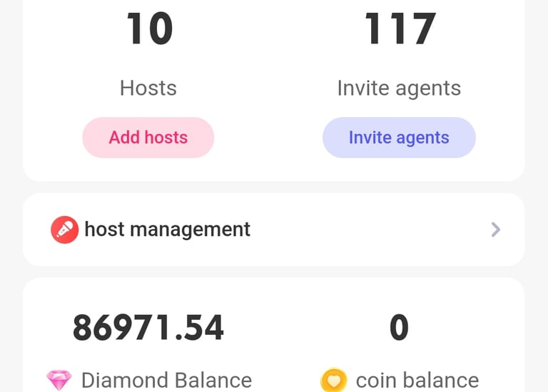The image size is (548, 392).
Task: Click the gray gap below host management card
Action: point(274,272)
